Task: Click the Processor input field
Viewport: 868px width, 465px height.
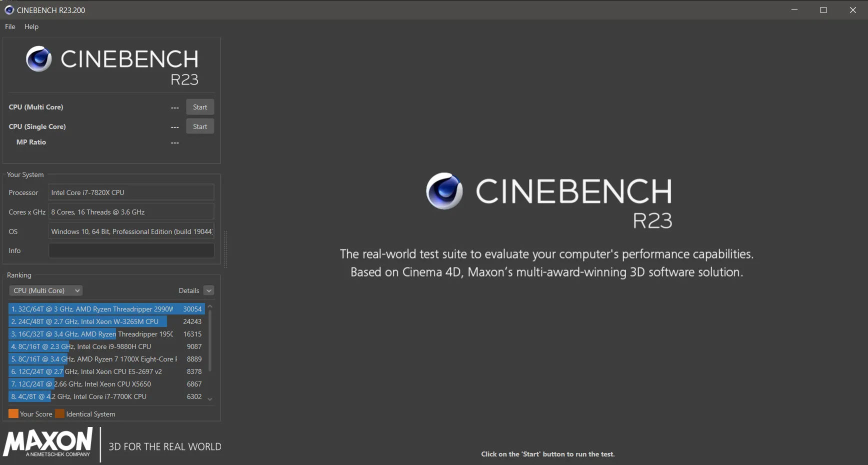Action: [x=131, y=192]
